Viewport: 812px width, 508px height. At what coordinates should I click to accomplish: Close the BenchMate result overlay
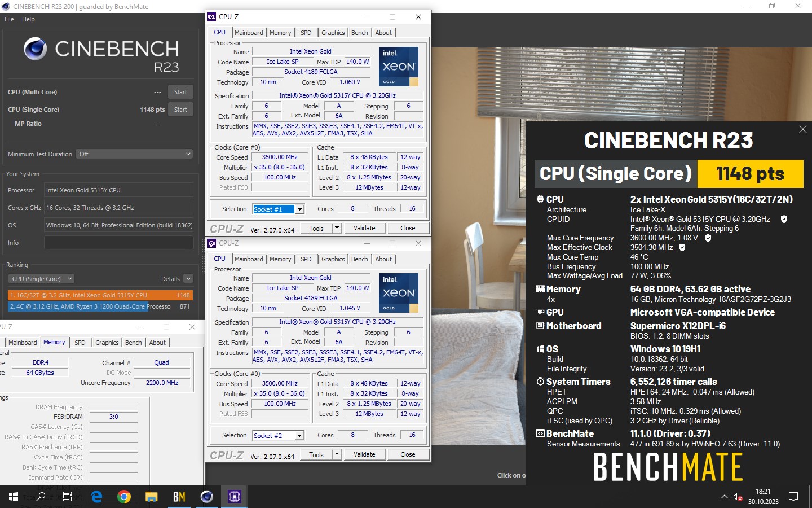tap(802, 129)
